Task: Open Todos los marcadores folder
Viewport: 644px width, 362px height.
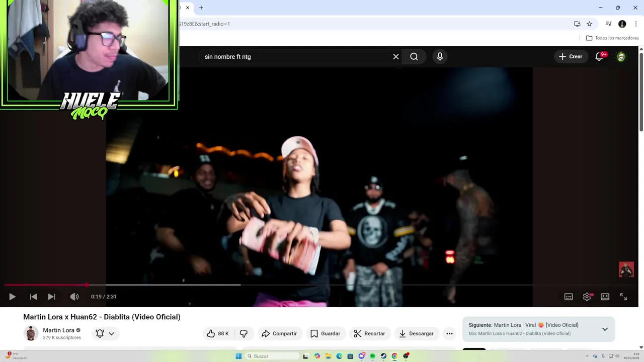Action: point(612,38)
